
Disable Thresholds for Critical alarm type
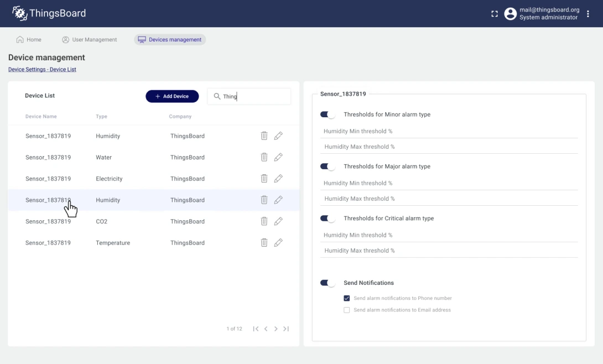point(328,219)
